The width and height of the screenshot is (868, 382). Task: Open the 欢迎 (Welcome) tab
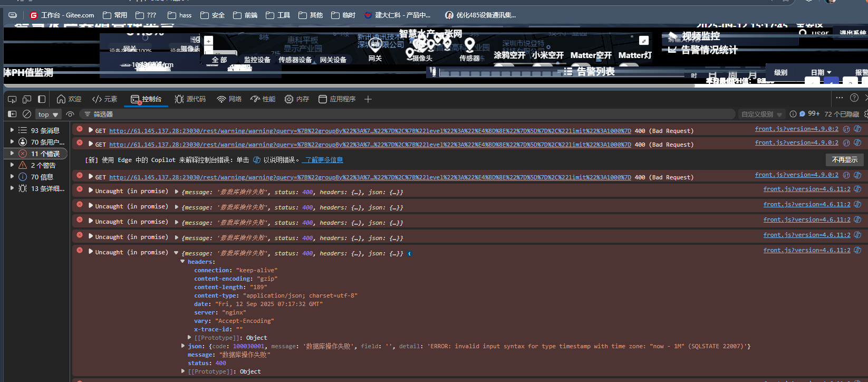69,99
